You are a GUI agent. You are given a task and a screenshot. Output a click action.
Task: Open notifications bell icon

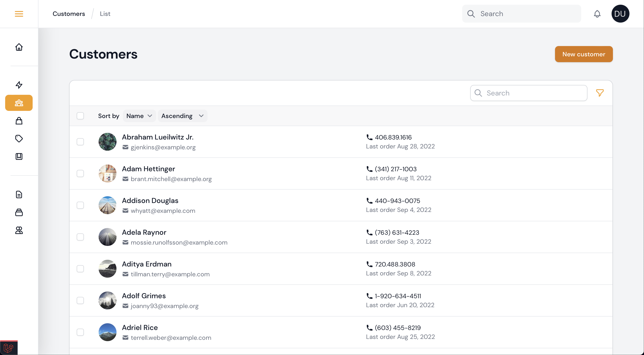(x=597, y=14)
